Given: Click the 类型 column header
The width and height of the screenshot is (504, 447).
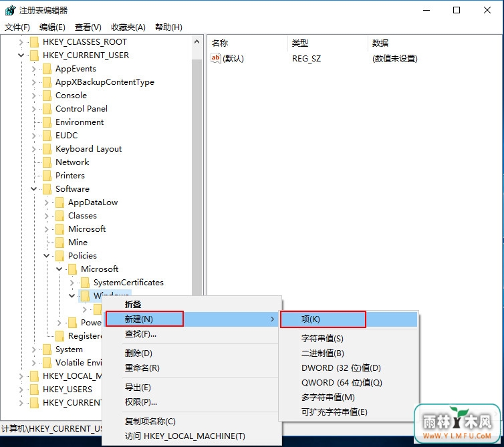Looking at the screenshot, I should 328,43.
